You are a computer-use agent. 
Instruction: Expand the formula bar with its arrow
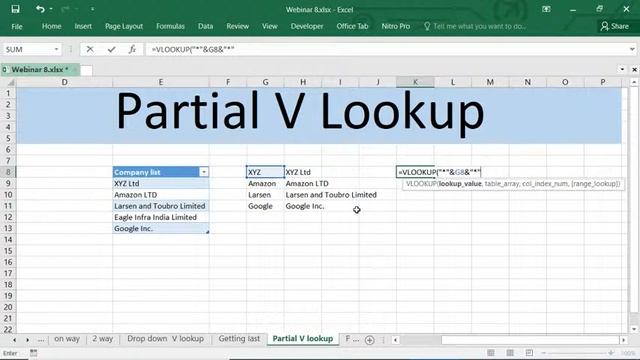click(632, 49)
